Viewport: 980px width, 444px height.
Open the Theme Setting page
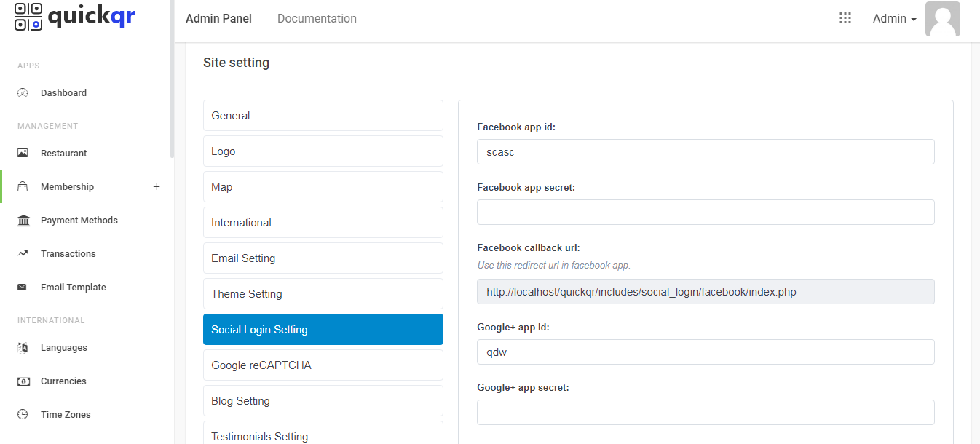tap(323, 293)
